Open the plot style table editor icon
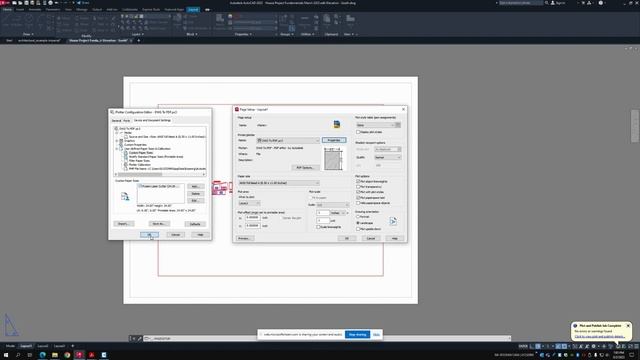This screenshot has width=640, height=360. coord(398,125)
